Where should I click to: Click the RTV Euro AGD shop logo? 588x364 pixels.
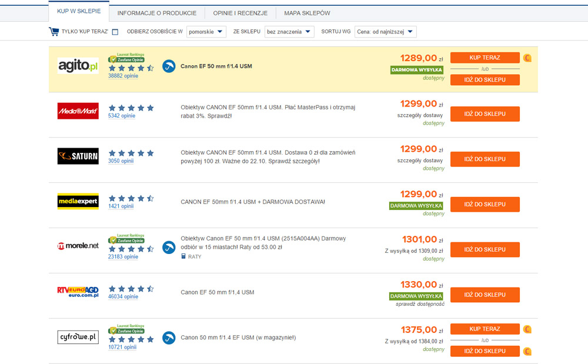pos(78,292)
